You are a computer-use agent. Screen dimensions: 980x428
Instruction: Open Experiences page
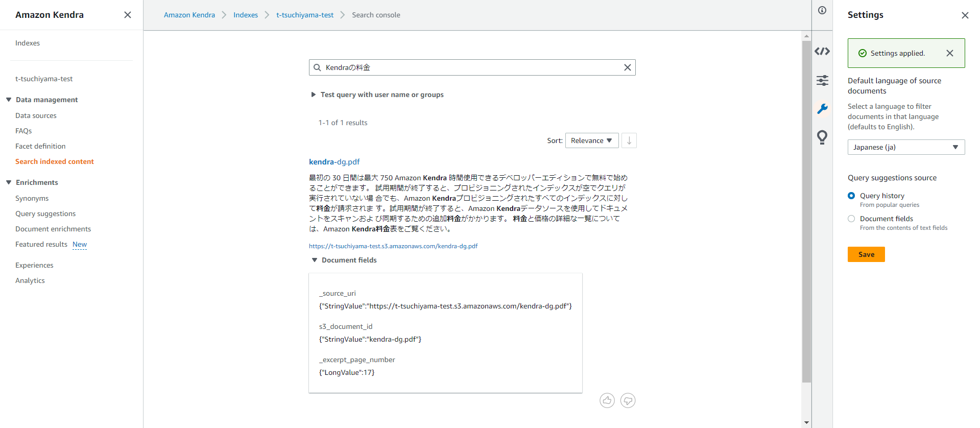click(x=34, y=265)
